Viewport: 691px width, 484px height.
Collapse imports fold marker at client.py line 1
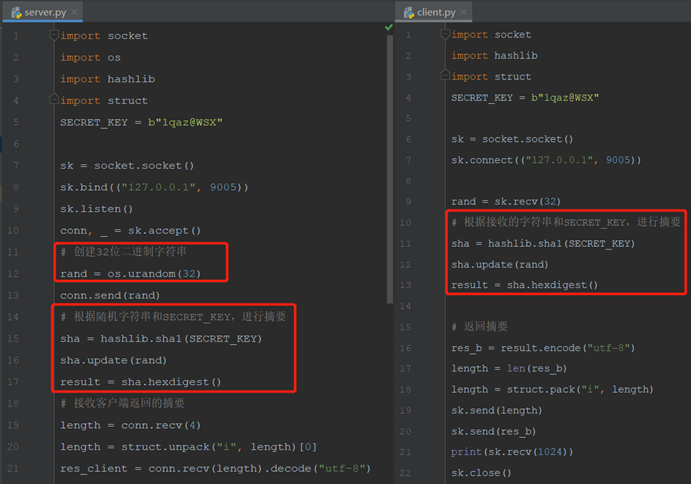pos(445,34)
